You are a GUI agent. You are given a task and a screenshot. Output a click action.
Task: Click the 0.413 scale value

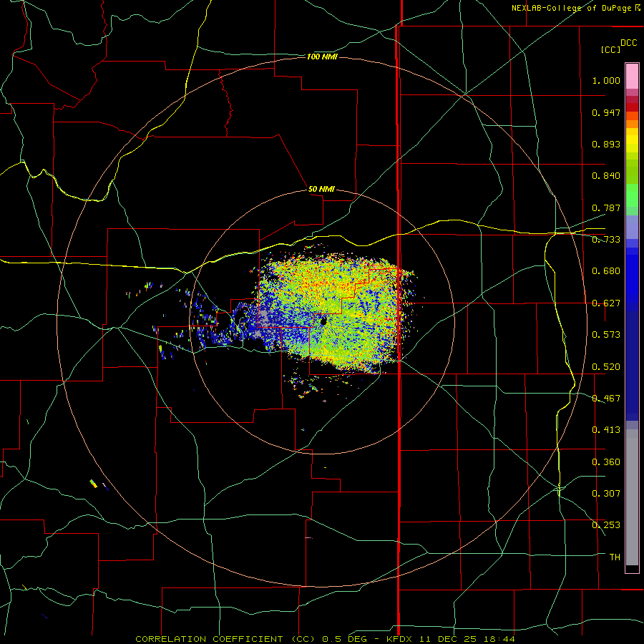(x=606, y=430)
